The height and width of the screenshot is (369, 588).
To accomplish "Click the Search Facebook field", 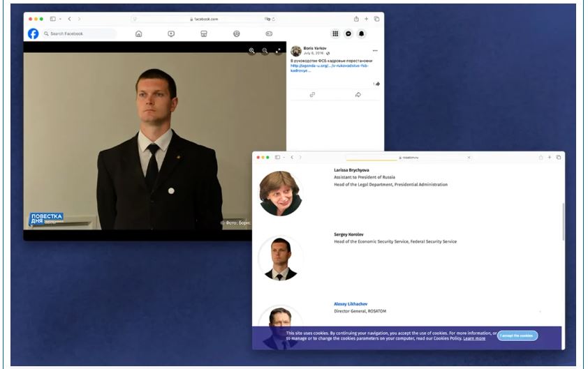I will (79, 33).
